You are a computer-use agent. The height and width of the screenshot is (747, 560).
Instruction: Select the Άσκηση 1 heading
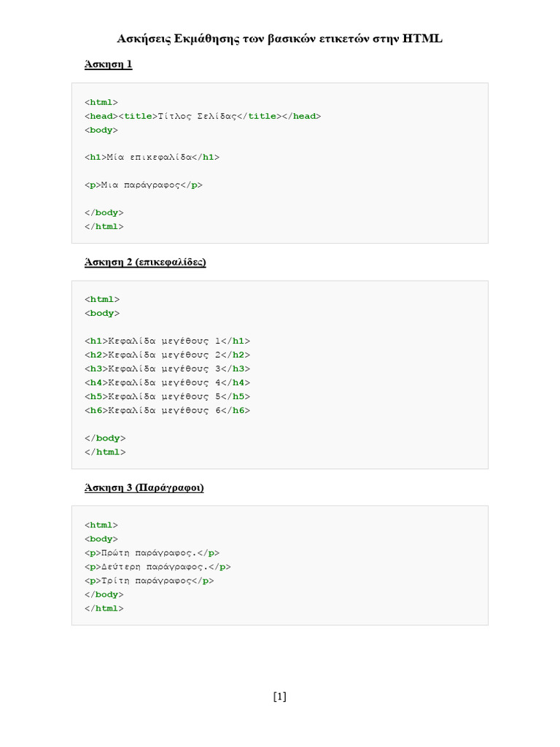click(108, 64)
